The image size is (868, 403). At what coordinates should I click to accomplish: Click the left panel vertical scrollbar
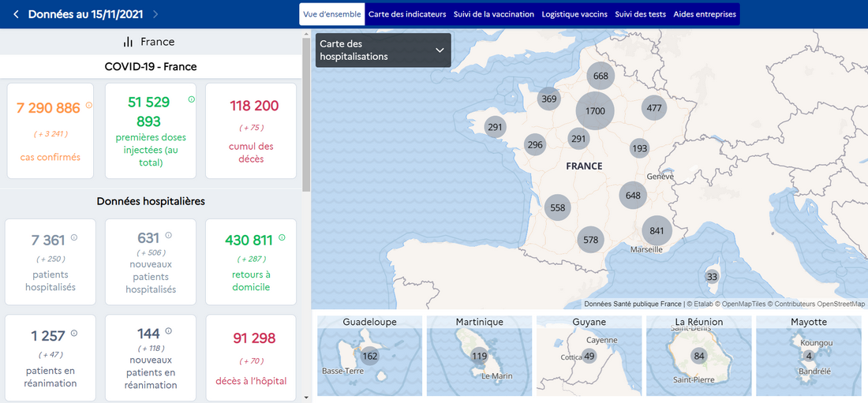[x=307, y=115]
